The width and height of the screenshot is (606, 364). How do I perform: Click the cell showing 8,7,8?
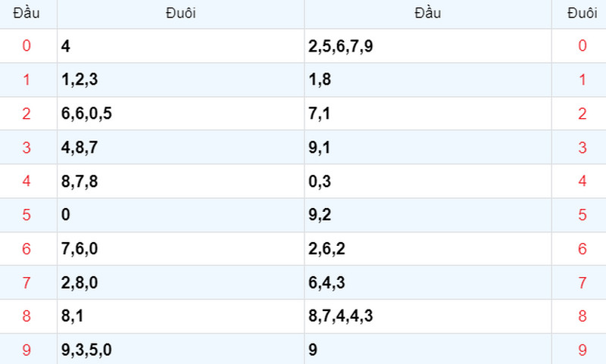[x=181, y=181]
